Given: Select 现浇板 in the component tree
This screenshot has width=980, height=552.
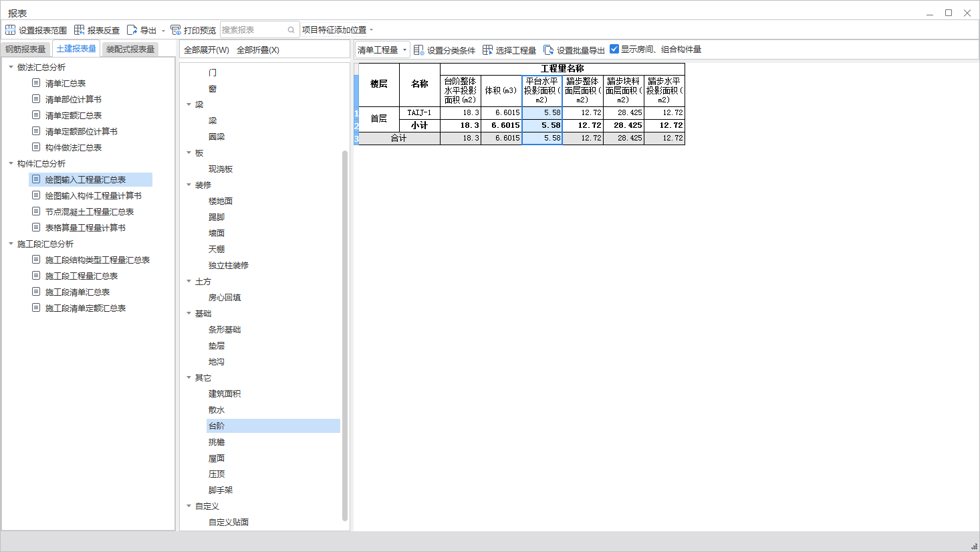Looking at the screenshot, I should (x=221, y=169).
